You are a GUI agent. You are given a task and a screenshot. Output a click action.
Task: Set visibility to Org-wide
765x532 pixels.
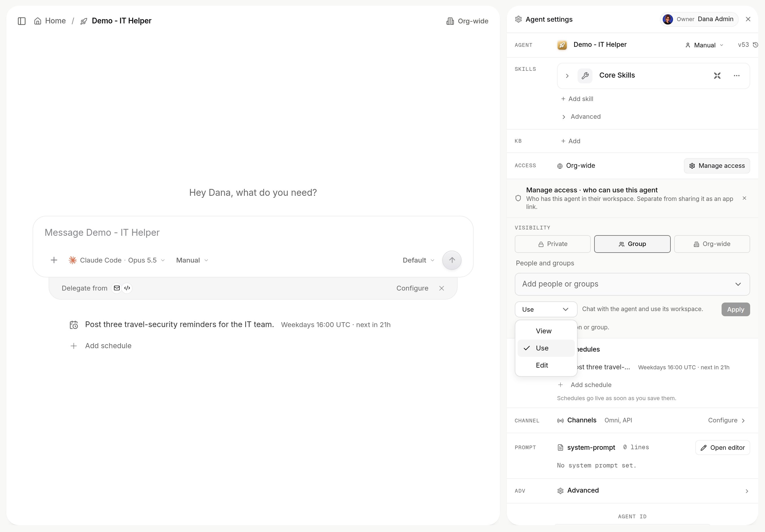[712, 244]
